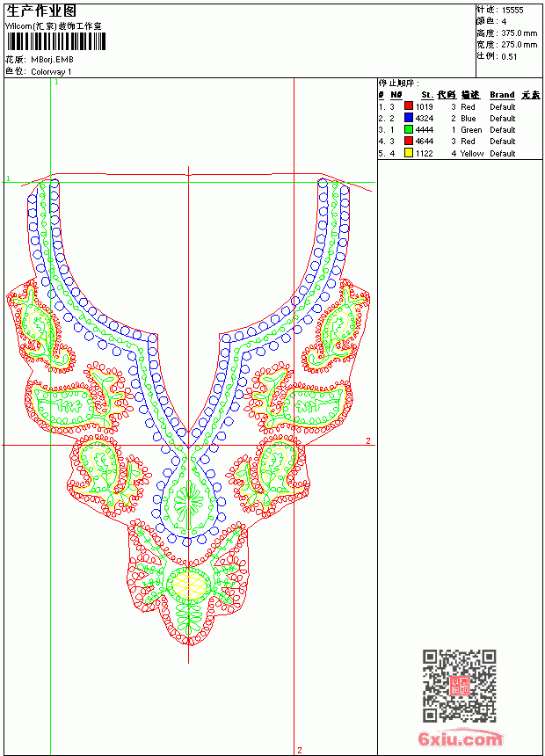Click the MBorj.EMB design file name
The image size is (545, 756).
click(52, 60)
